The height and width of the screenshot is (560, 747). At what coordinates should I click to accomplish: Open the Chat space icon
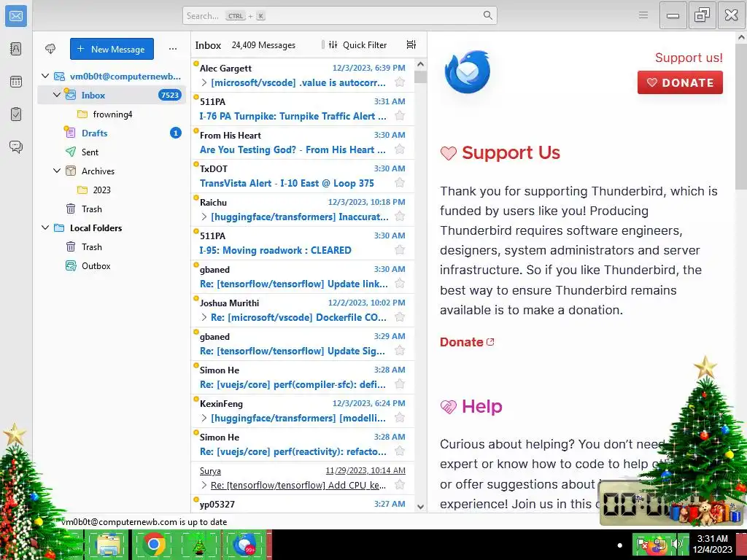point(16,147)
